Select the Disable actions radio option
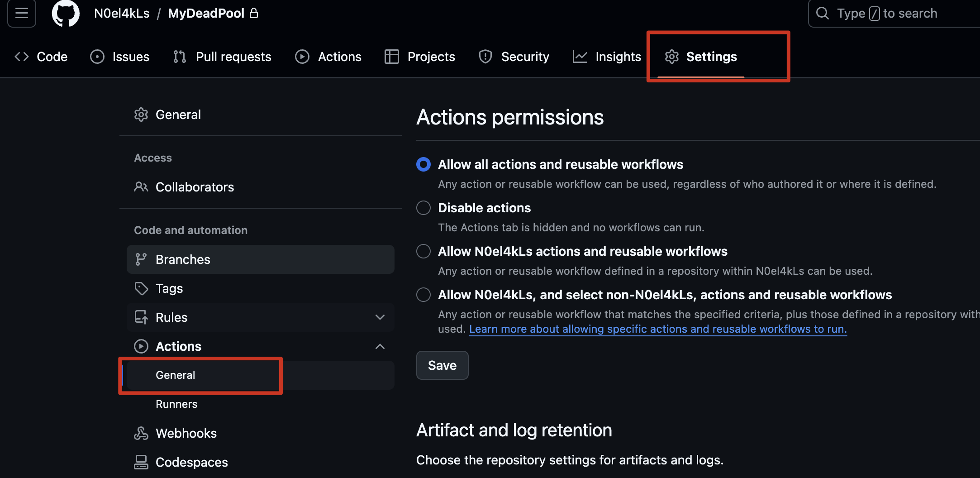 click(423, 208)
